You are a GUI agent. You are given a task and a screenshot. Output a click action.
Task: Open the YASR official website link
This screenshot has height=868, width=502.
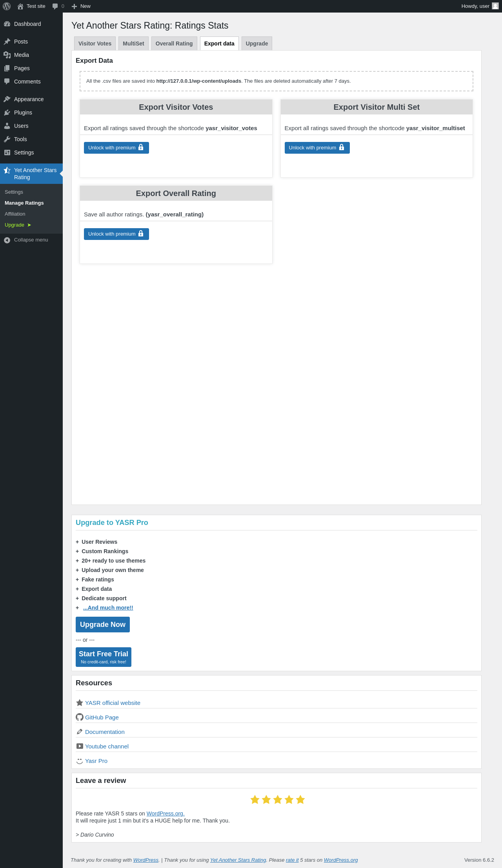pyautogui.click(x=113, y=703)
